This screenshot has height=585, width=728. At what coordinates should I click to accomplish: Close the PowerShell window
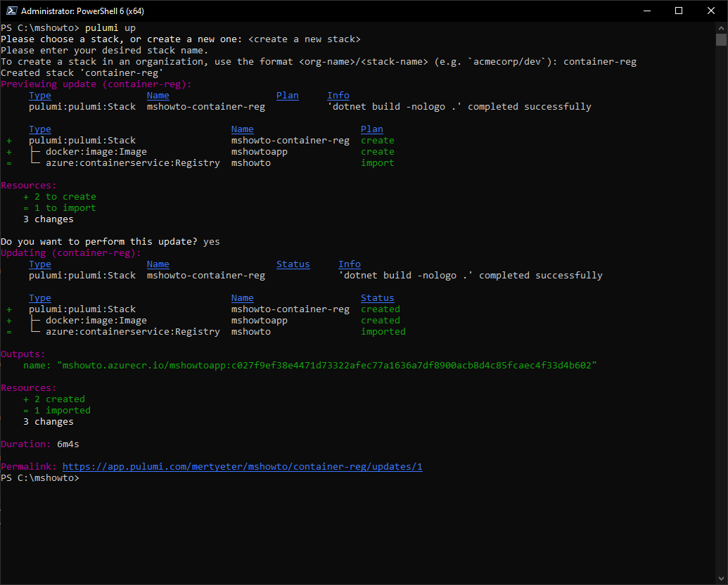coord(711,11)
